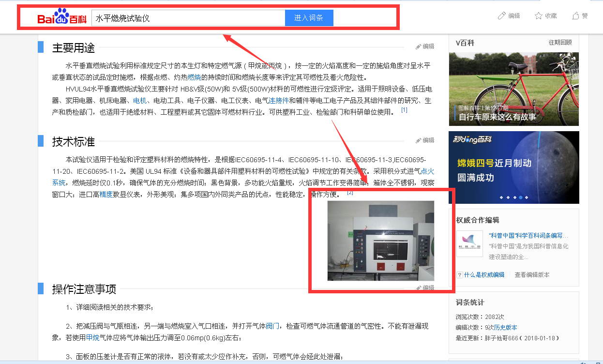
Task: Open reference footnote [1]
Action: tap(404, 110)
